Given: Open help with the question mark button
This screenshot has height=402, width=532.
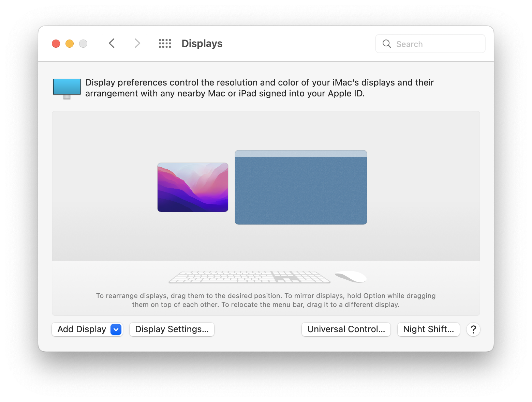Looking at the screenshot, I should pyautogui.click(x=473, y=329).
